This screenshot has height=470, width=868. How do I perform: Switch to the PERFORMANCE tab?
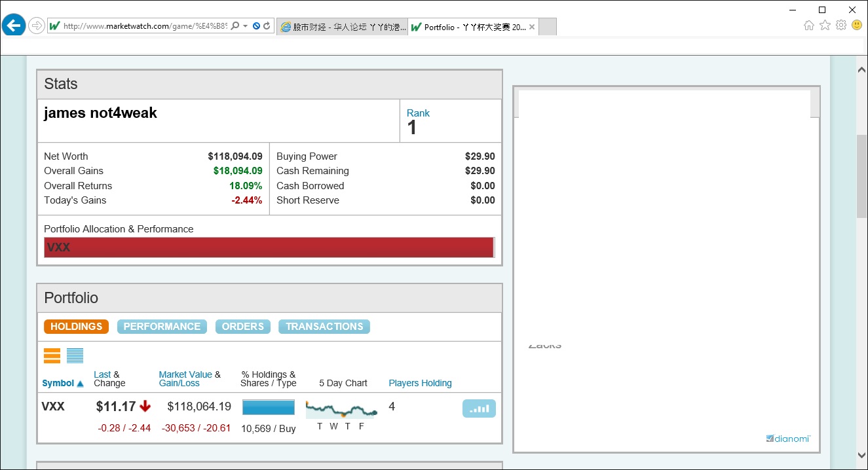pos(162,327)
